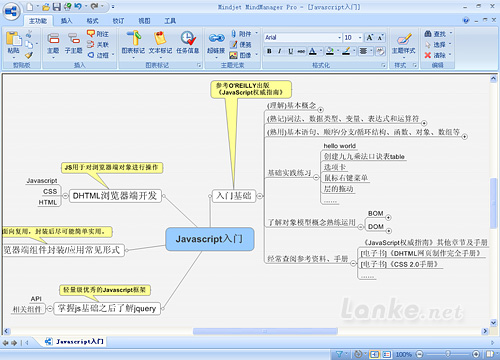Open the font size 10 dropdown

tap(360, 37)
